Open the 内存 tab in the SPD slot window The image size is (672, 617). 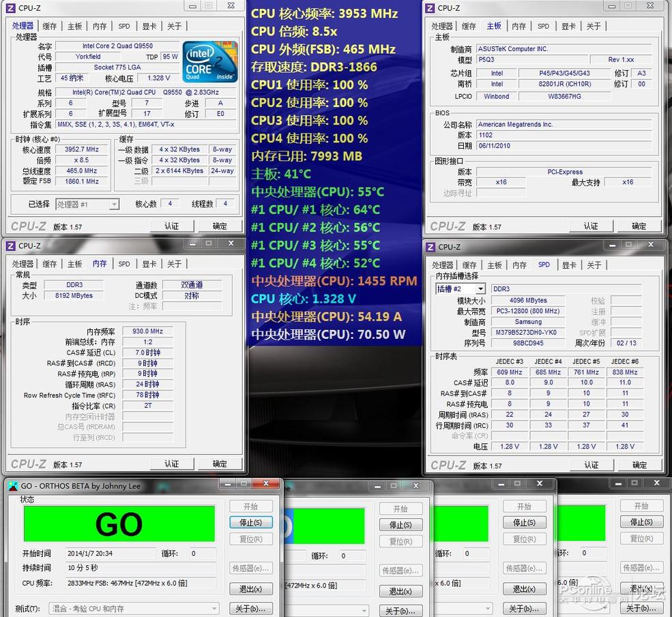(519, 265)
